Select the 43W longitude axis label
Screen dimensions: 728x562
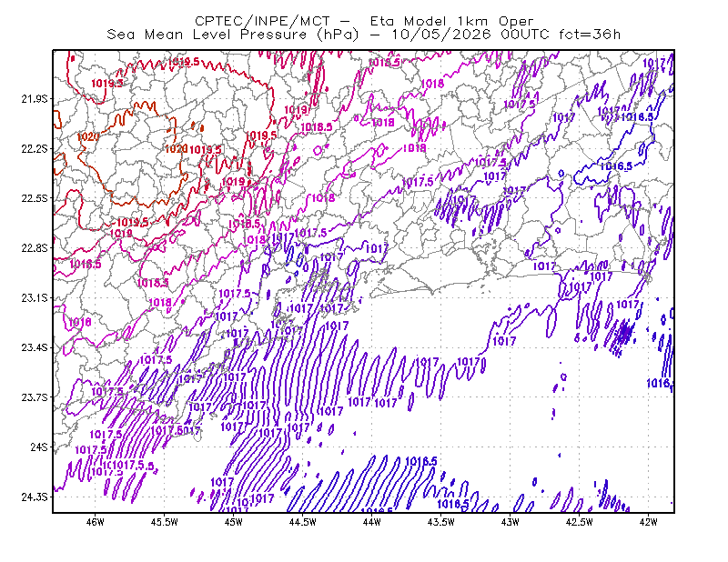point(511,522)
